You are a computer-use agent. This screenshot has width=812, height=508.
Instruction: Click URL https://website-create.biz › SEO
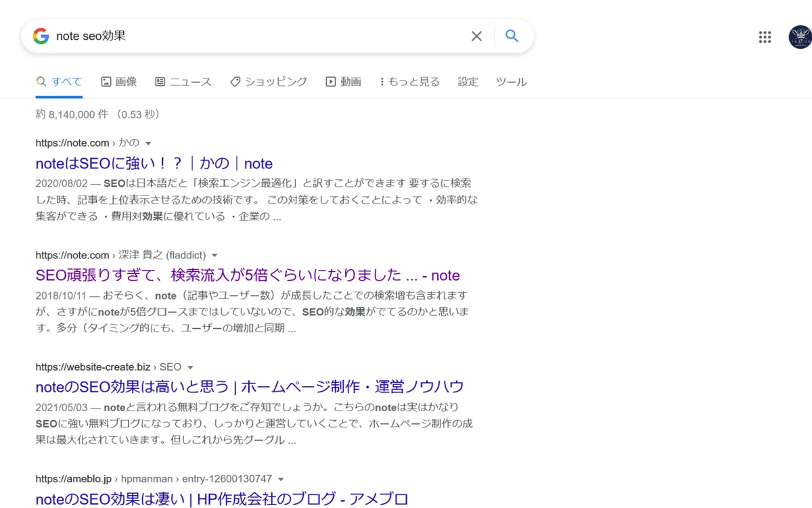(x=108, y=367)
